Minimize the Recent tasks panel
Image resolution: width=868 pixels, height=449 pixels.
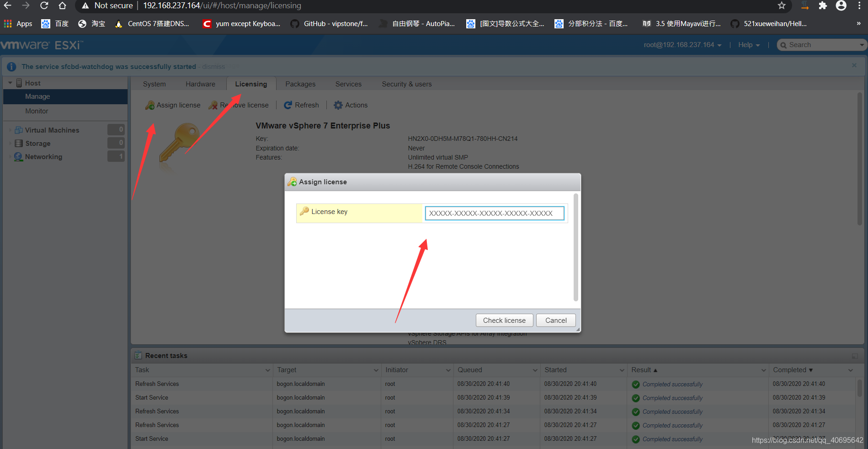(x=855, y=356)
